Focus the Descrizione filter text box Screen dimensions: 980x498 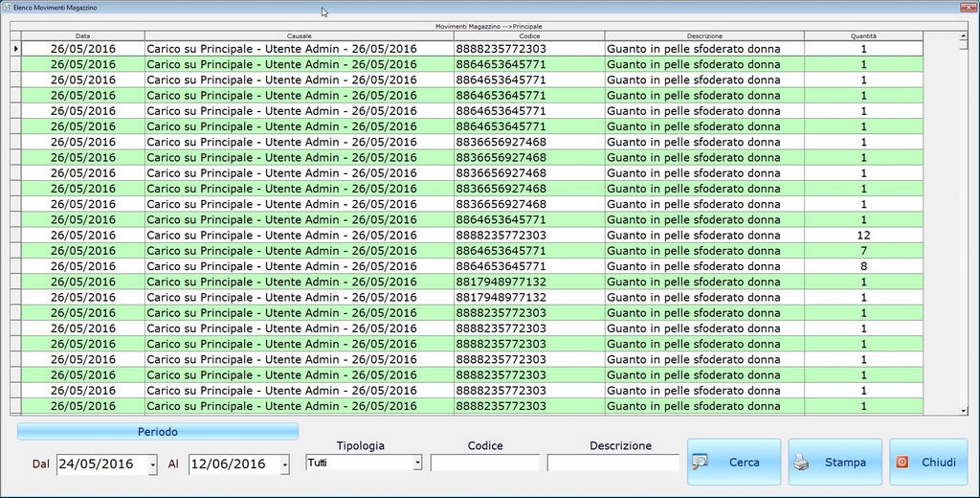pyautogui.click(x=612, y=463)
